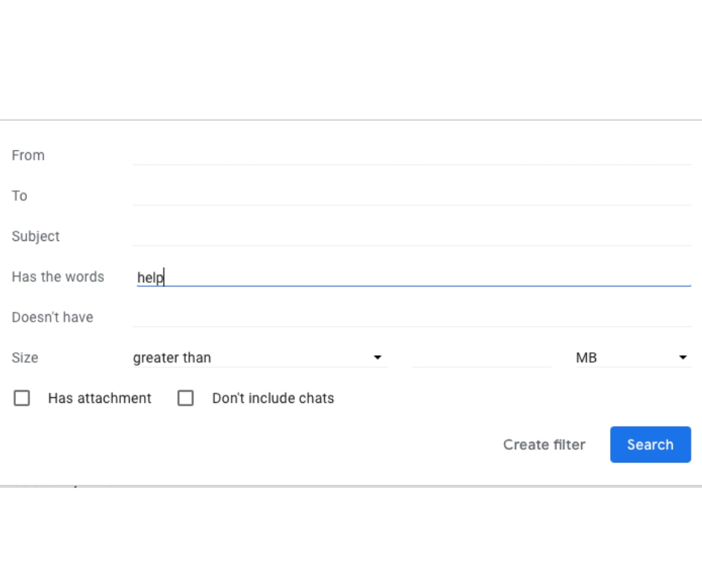Screen dimensions: 702x588
Task: Click the 'Has attachment' label text
Action: [x=99, y=398]
